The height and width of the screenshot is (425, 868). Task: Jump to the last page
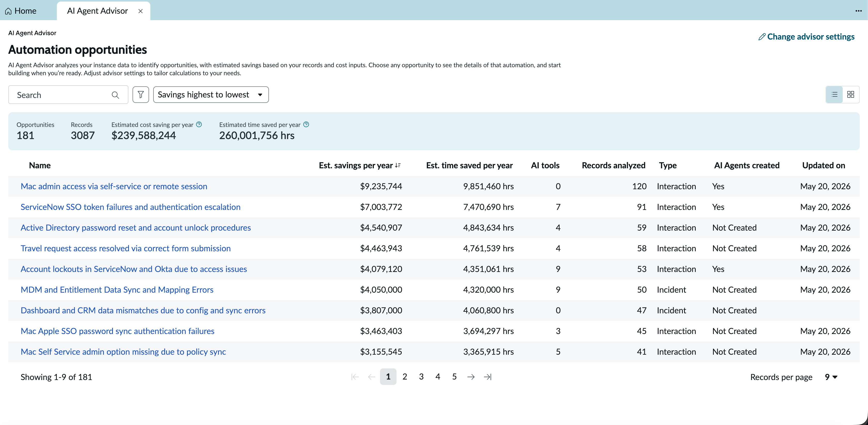[x=487, y=377]
